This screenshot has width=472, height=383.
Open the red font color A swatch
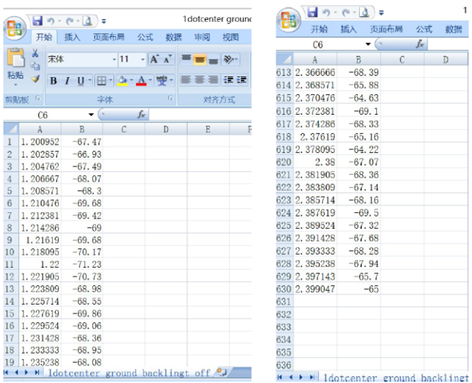(x=141, y=80)
